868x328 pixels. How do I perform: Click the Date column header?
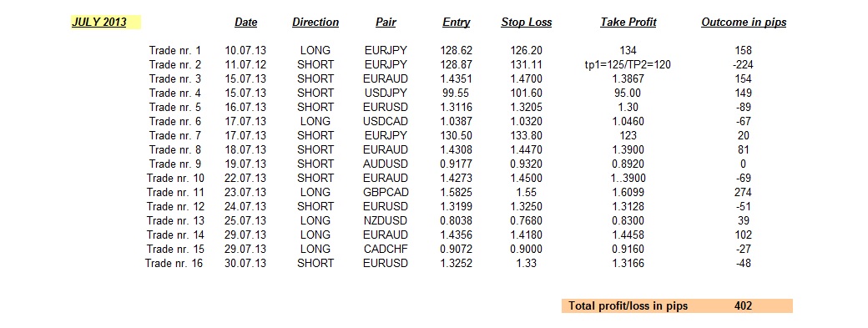245,23
